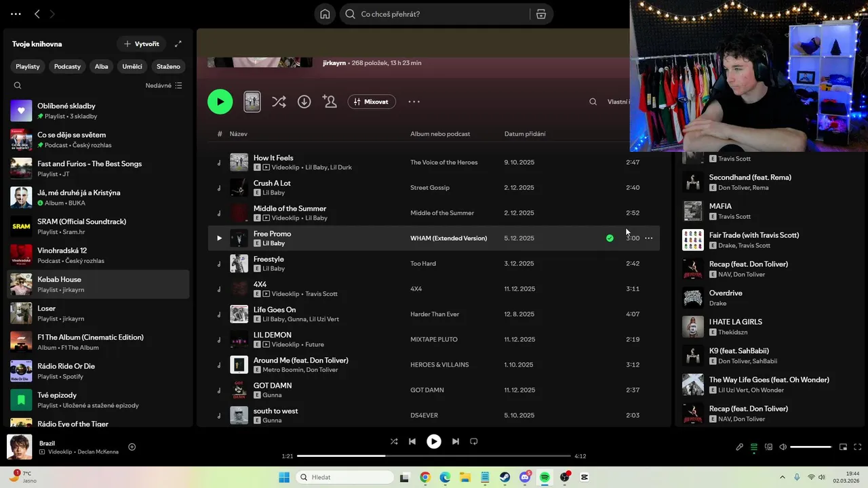Screen dimensions: 868x488
Task: Open the Browse icon in search bar
Action: pyautogui.click(x=541, y=14)
